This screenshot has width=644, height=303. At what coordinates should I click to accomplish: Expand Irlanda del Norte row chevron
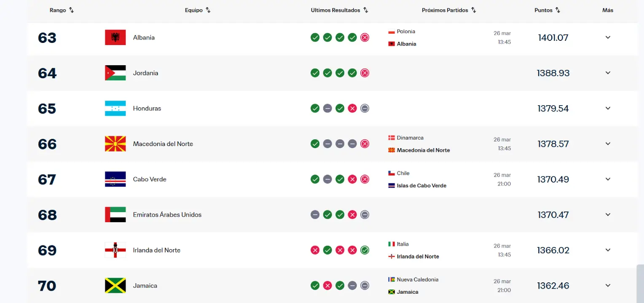click(608, 250)
